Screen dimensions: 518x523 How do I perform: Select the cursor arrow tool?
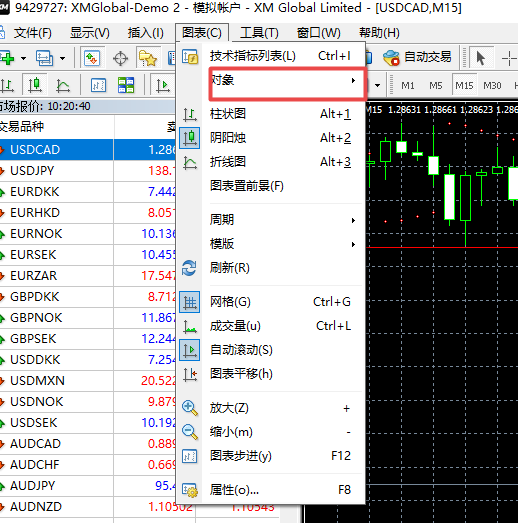(480, 58)
